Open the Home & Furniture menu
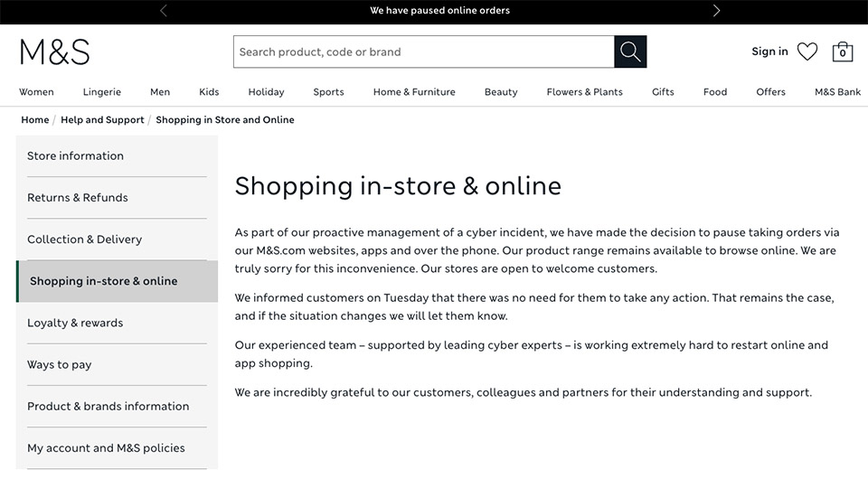Image resolution: width=868 pixels, height=488 pixels. (x=414, y=91)
